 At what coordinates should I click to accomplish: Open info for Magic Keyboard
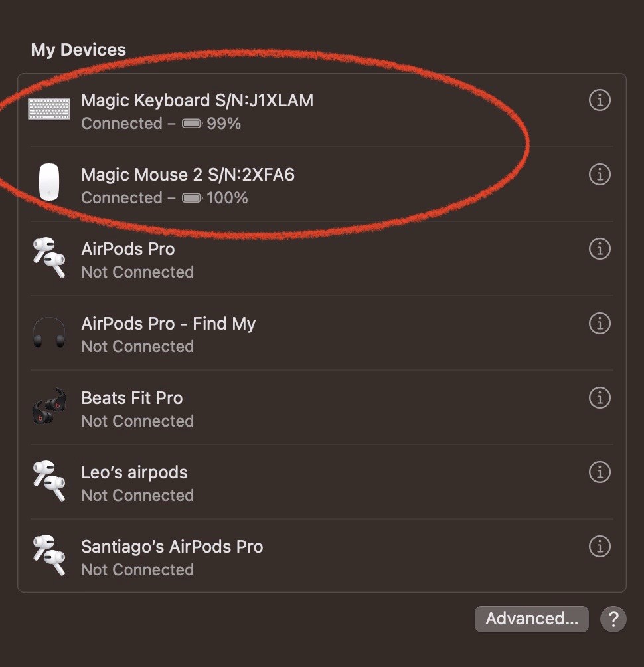pyautogui.click(x=600, y=100)
